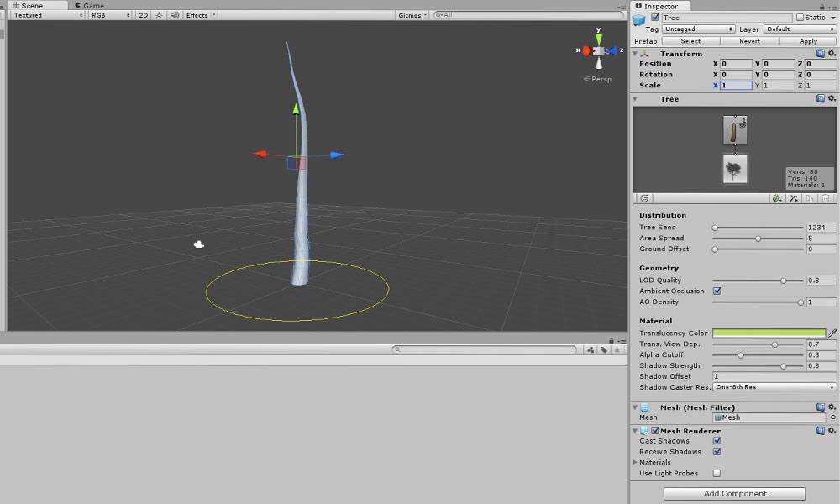Delete selected tree group with trash icon
The image size is (840, 504).
[x=826, y=198]
